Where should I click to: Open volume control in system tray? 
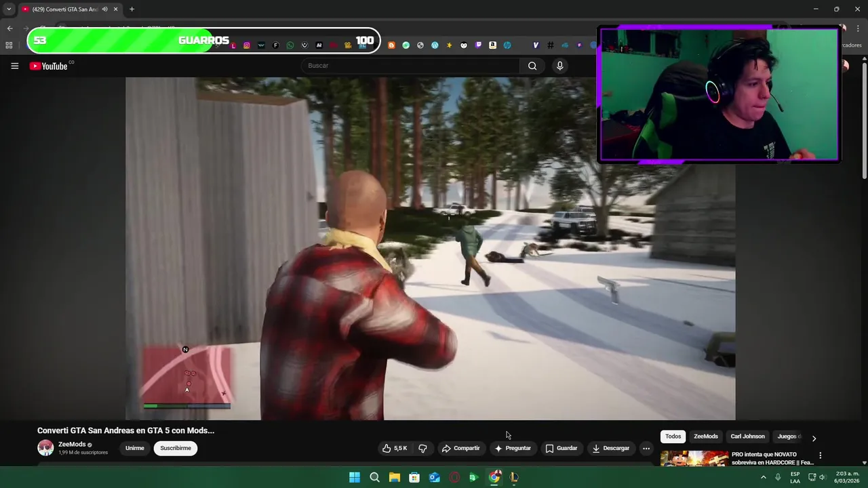point(823,477)
